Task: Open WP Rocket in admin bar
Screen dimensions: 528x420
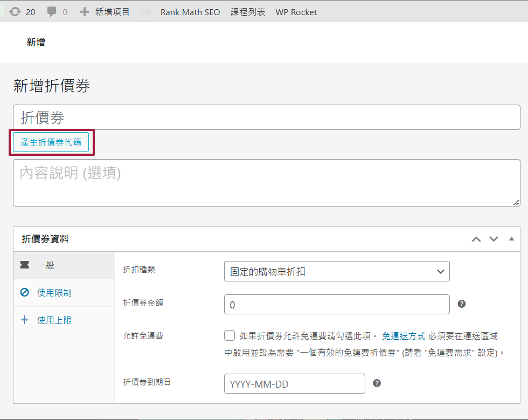Action: coord(296,12)
